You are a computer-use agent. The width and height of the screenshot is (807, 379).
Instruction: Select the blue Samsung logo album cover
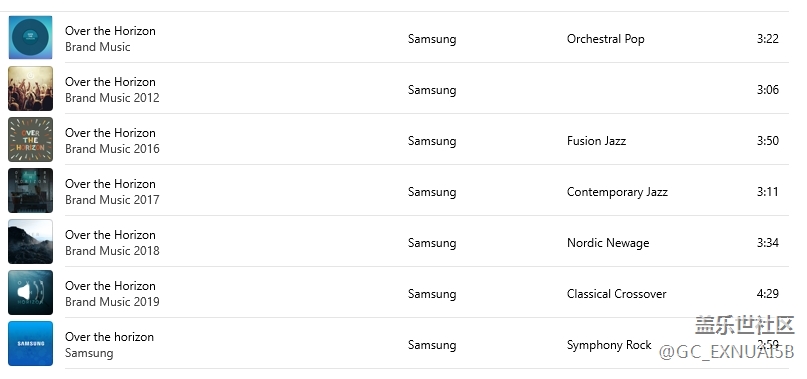pos(30,343)
